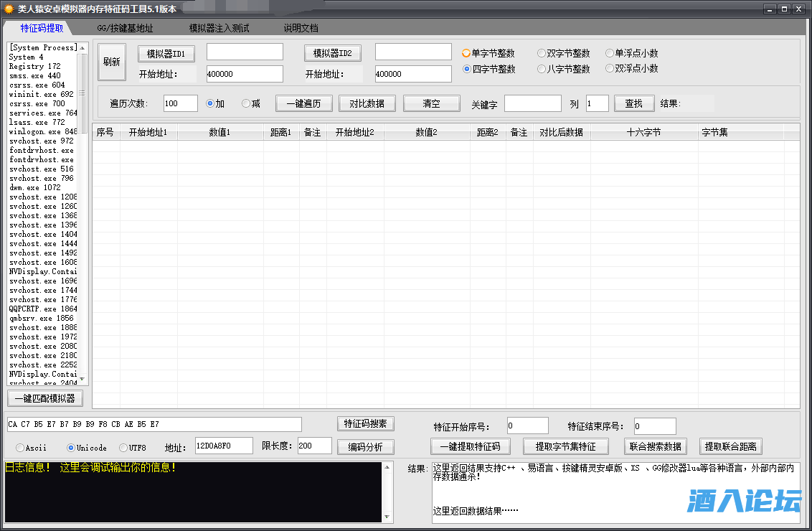
Task: Click 特征码搜索 button
Action: tap(366, 424)
